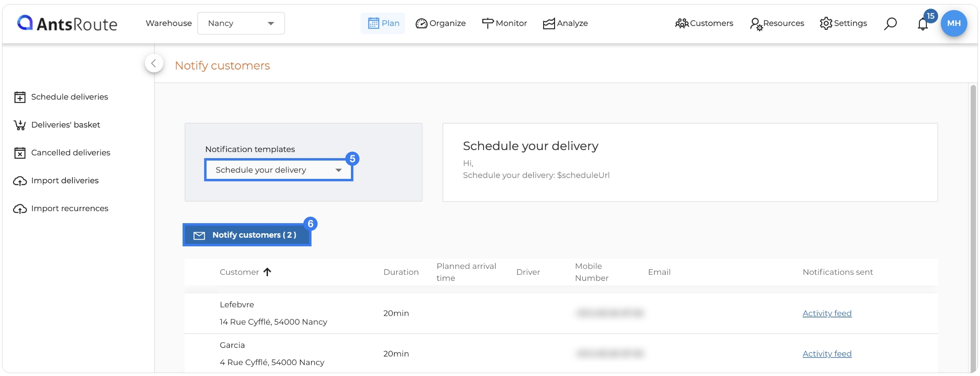This screenshot has width=980, height=376.
Task: Select the Lefebvre customer name
Action: 237,304
